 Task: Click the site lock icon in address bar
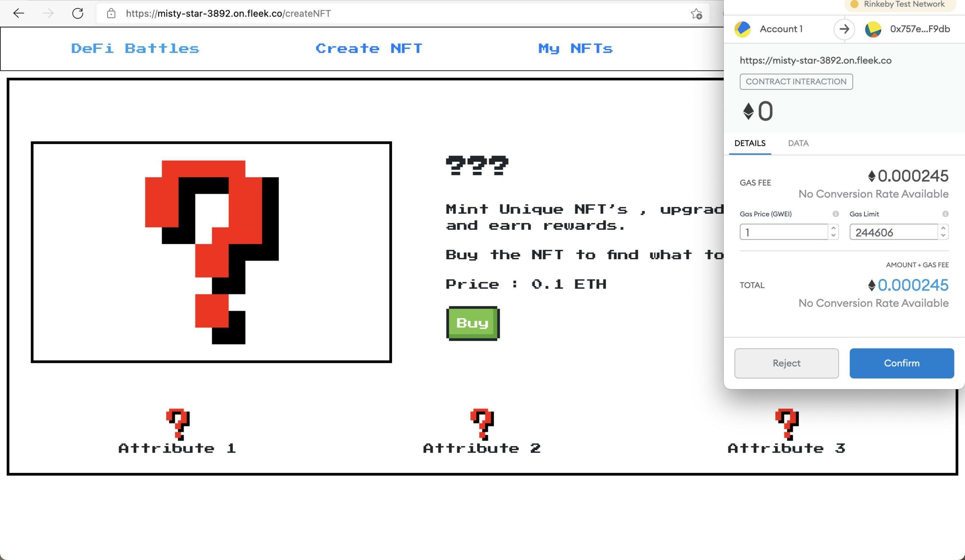[111, 14]
